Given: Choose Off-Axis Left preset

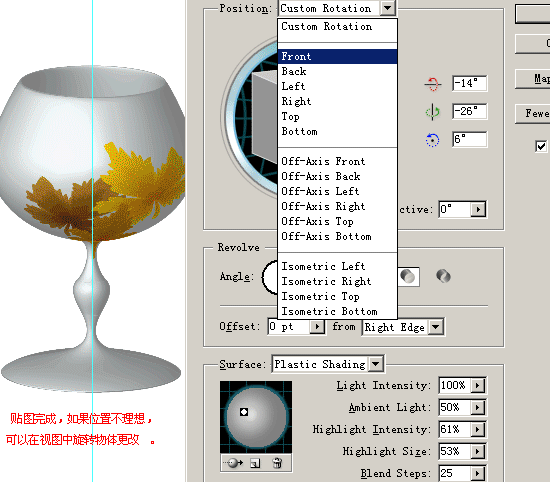Looking at the screenshot, I should point(337,192).
